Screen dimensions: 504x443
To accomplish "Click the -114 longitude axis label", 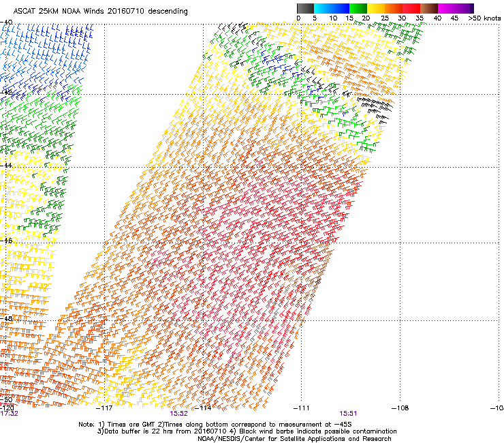I will click(x=203, y=408).
